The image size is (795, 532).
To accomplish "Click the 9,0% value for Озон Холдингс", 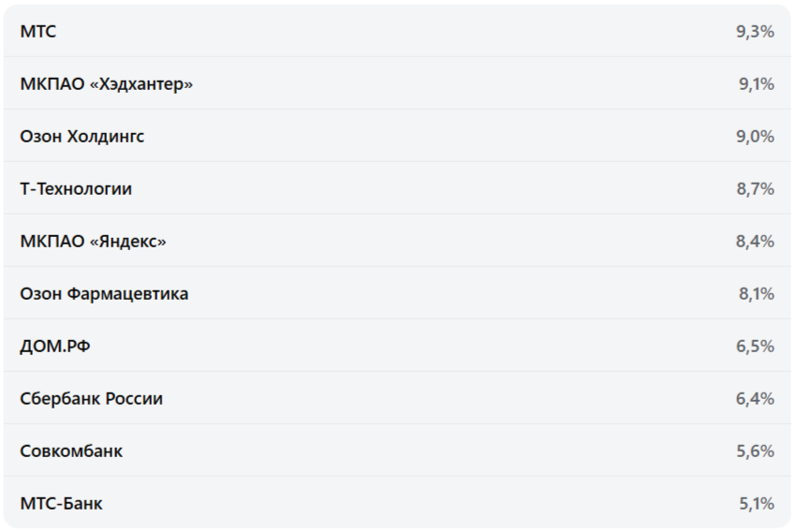I will pos(755,137).
